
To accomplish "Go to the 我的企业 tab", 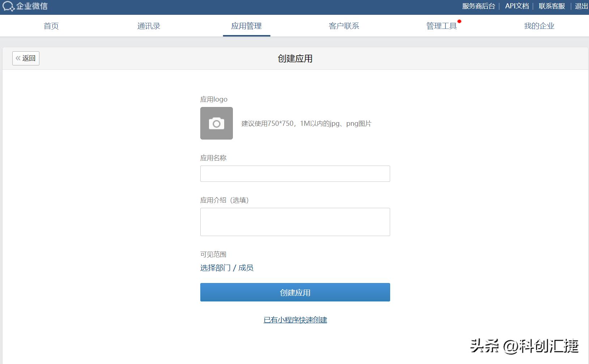I will [539, 26].
